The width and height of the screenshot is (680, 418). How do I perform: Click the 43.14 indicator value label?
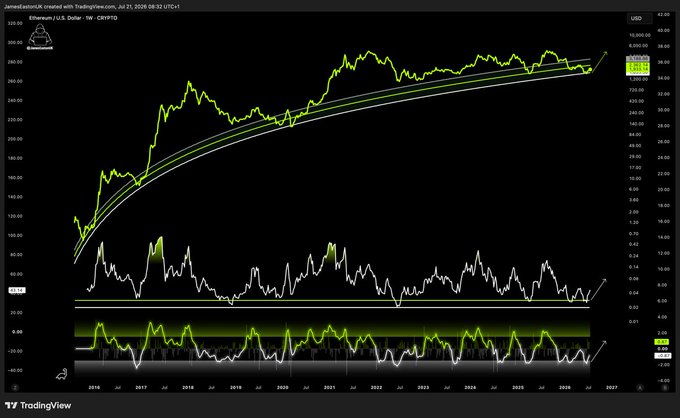[x=16, y=290]
